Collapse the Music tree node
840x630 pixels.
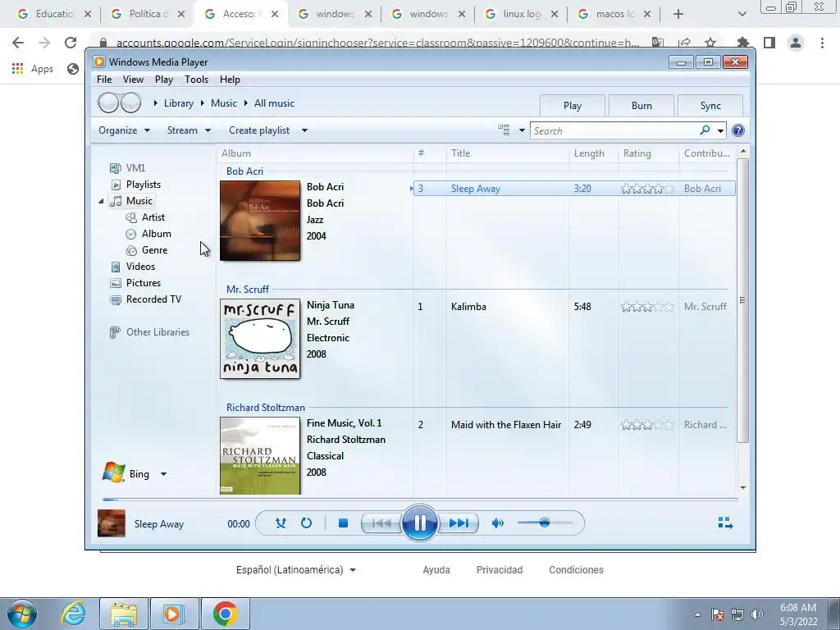click(101, 202)
